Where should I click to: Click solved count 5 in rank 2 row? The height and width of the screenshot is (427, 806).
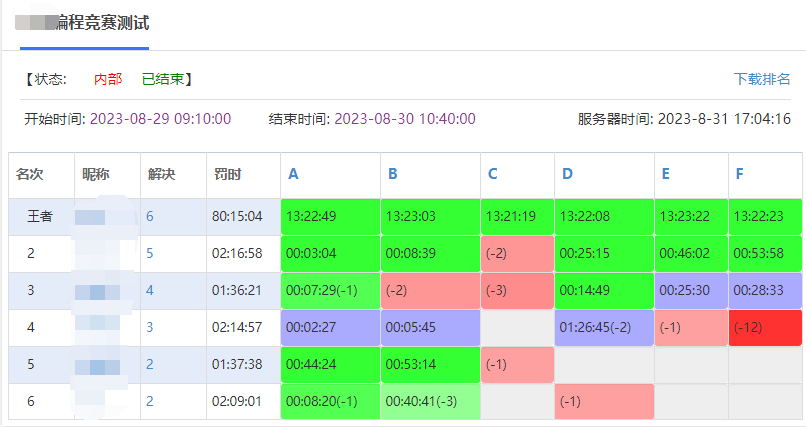tap(150, 253)
